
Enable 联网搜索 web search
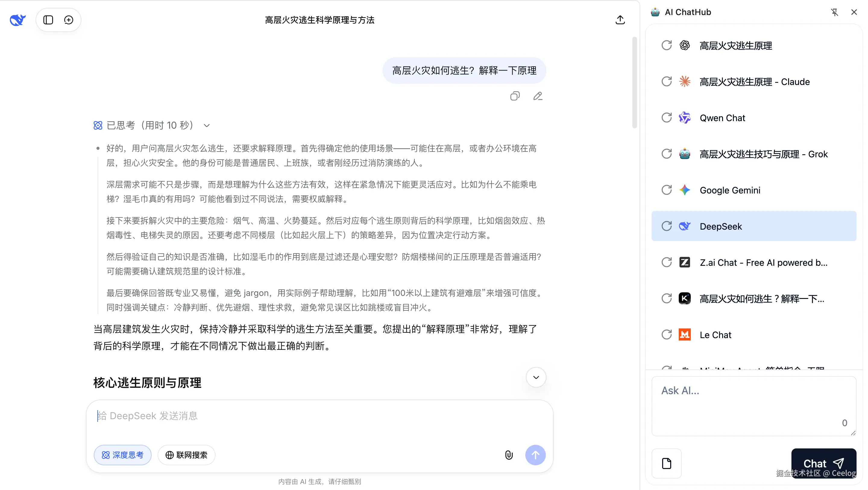[186, 455]
